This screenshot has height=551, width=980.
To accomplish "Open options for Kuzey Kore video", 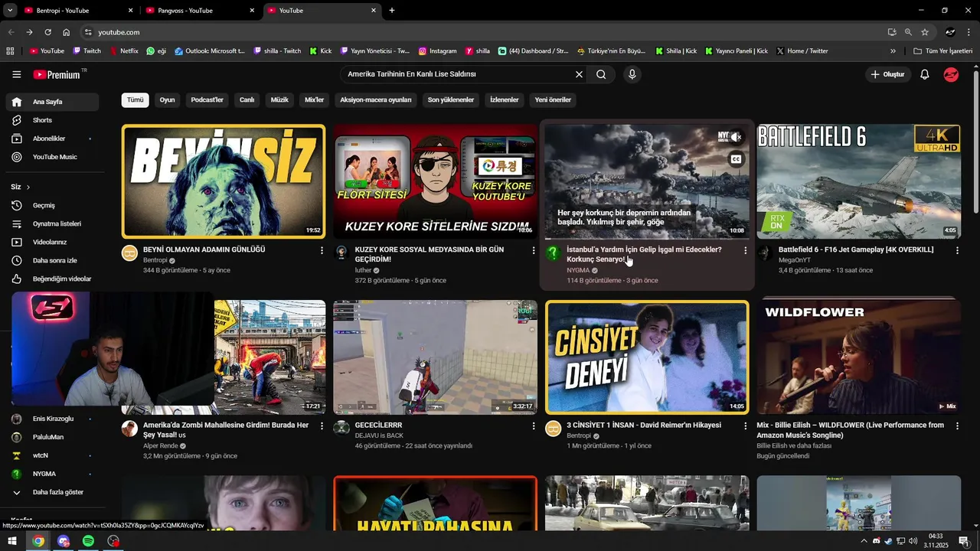I will click(x=534, y=250).
